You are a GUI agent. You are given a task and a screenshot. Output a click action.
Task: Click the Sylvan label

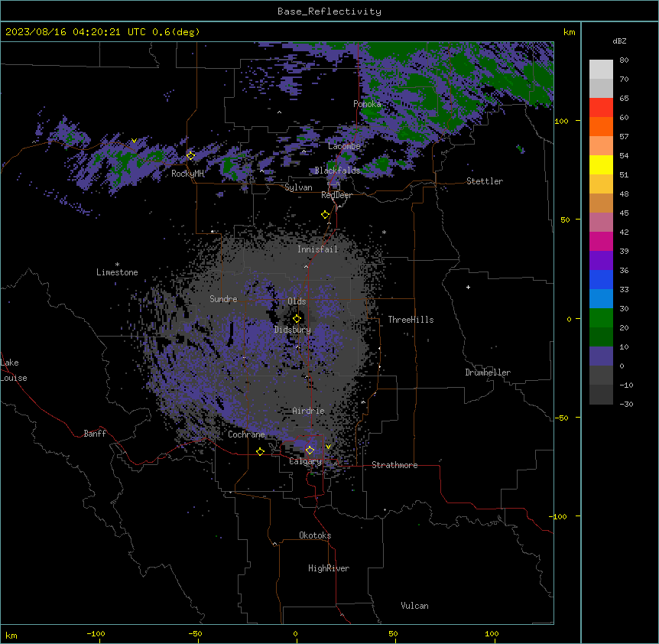tap(298, 187)
